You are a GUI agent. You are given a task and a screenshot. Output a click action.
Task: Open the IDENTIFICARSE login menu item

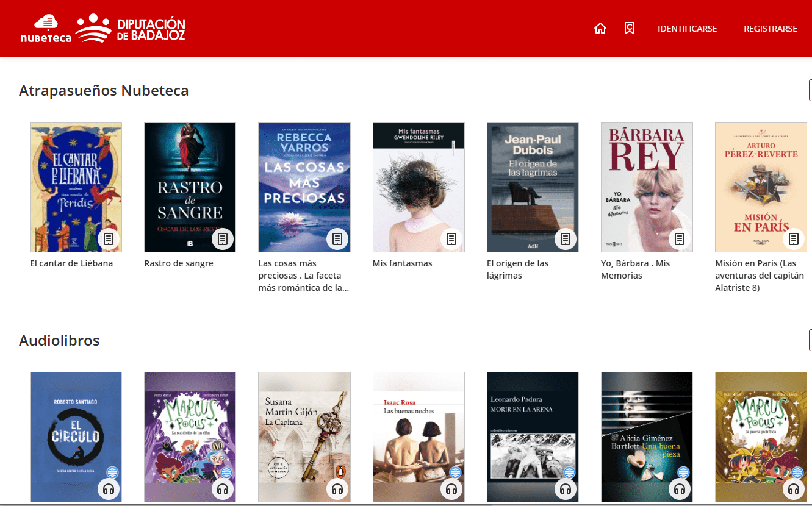point(687,29)
